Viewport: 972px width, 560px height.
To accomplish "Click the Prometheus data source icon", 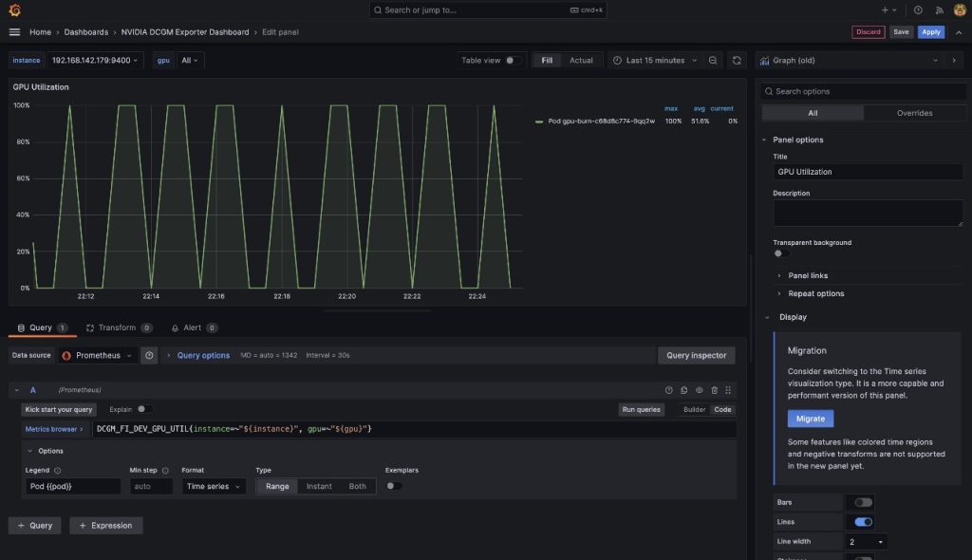I will 66,355.
